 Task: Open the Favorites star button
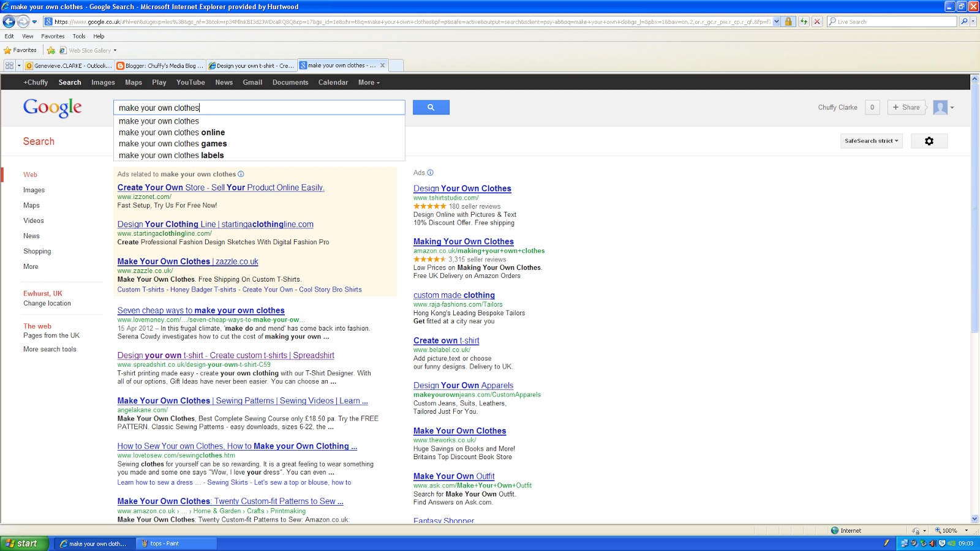tap(20, 50)
